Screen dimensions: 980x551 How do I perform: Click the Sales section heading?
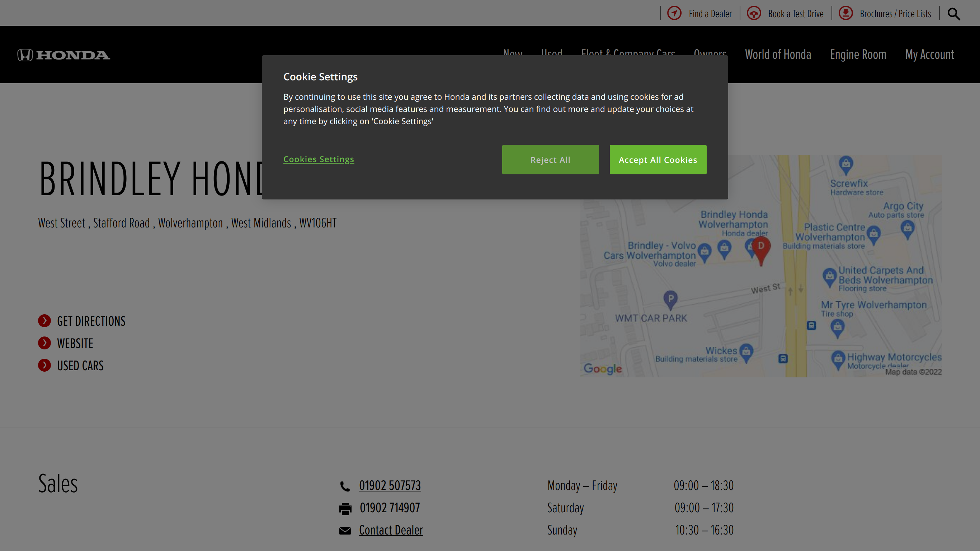(x=58, y=484)
